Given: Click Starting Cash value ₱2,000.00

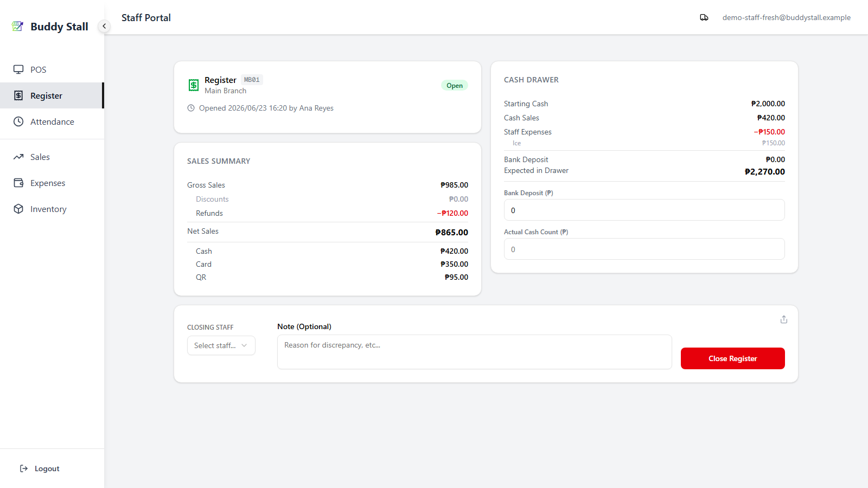Looking at the screenshot, I should (x=768, y=104).
